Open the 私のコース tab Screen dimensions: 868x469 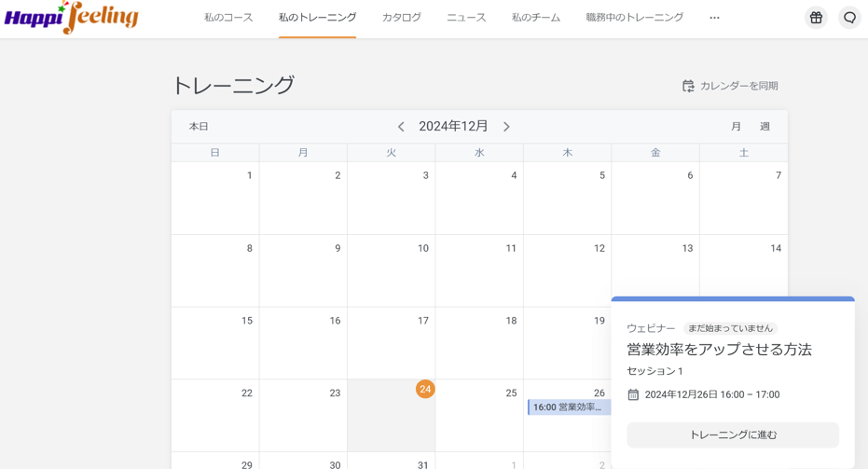(228, 18)
